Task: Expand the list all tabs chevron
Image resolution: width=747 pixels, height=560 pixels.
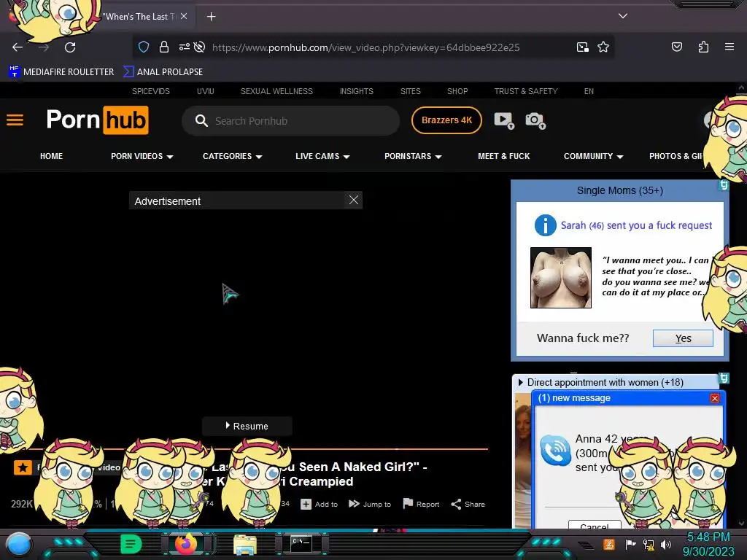Action: coord(623,16)
